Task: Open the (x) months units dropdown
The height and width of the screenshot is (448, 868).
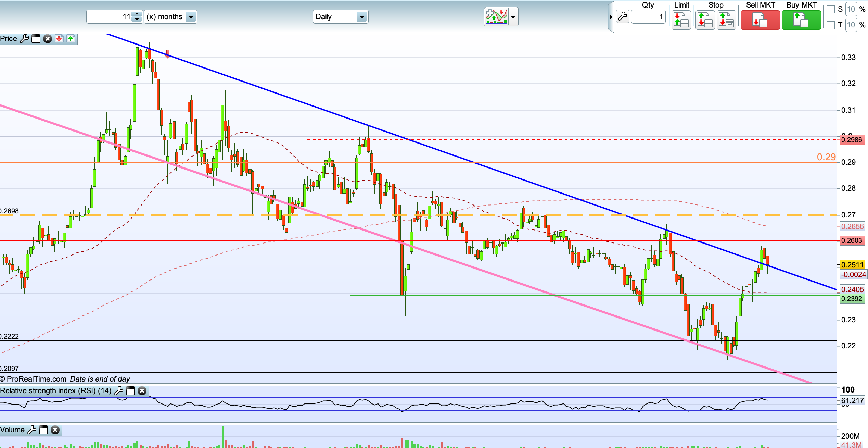Action: pyautogui.click(x=191, y=17)
